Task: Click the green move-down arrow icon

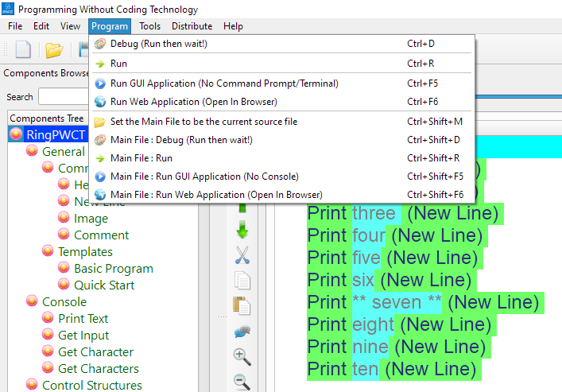Action: point(242,230)
